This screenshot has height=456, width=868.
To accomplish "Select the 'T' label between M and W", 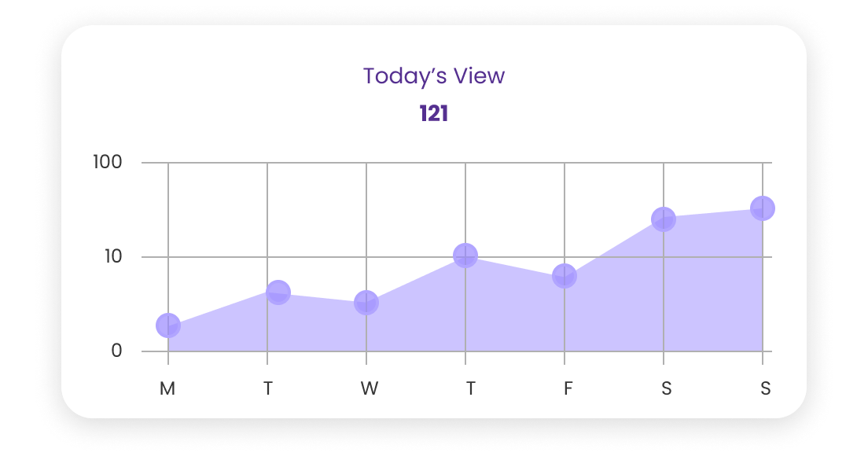I will [268, 388].
